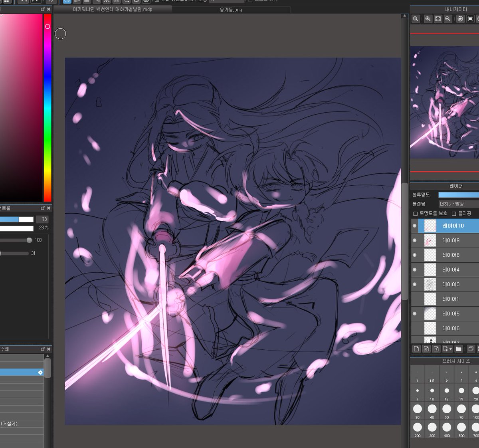Duplicate the selected layer

point(471,349)
